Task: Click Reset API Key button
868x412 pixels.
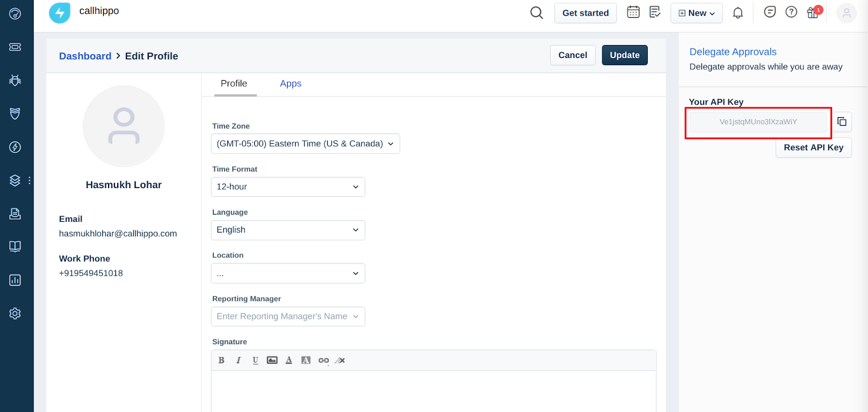Action: [814, 147]
